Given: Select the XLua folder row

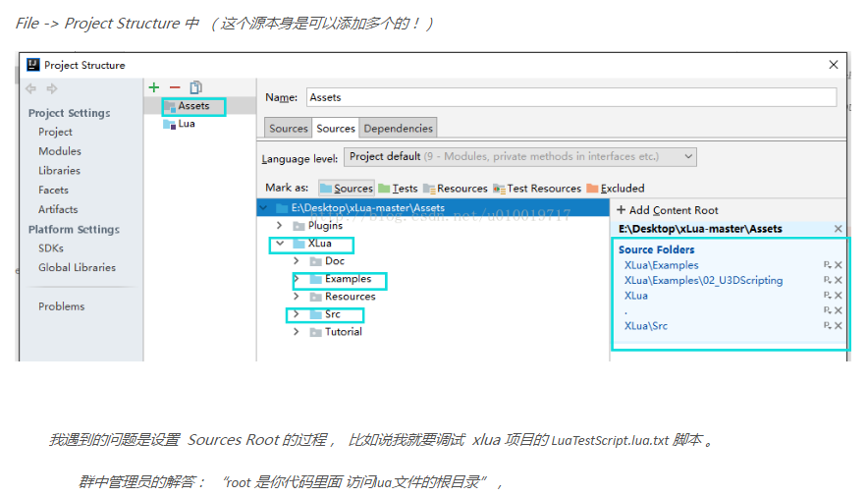Looking at the screenshot, I should (x=433, y=243).
